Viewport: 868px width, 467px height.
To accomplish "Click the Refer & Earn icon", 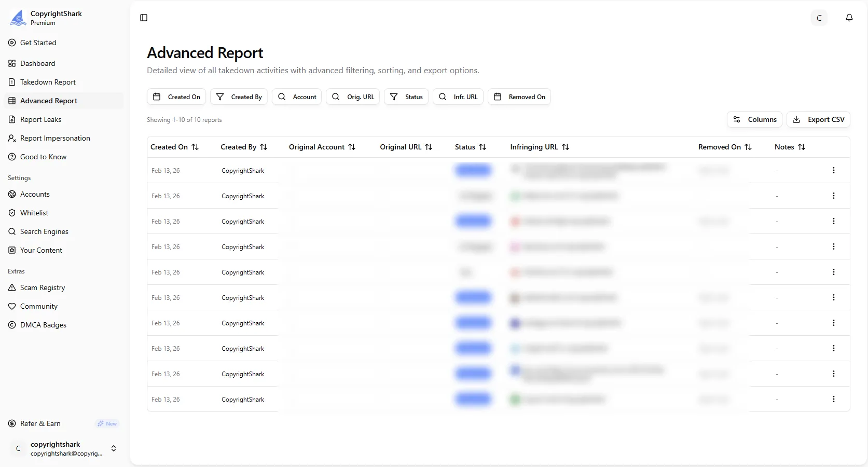I will pyautogui.click(x=11, y=423).
